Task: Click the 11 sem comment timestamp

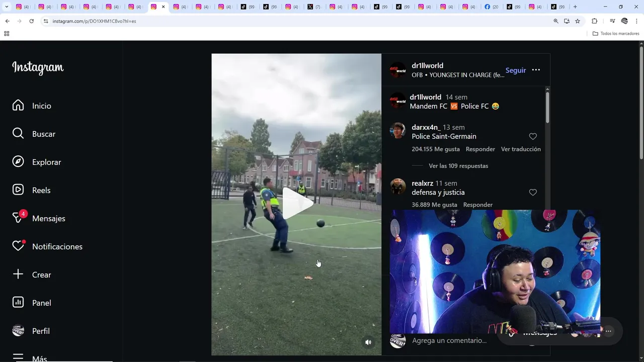Action: pos(446,183)
